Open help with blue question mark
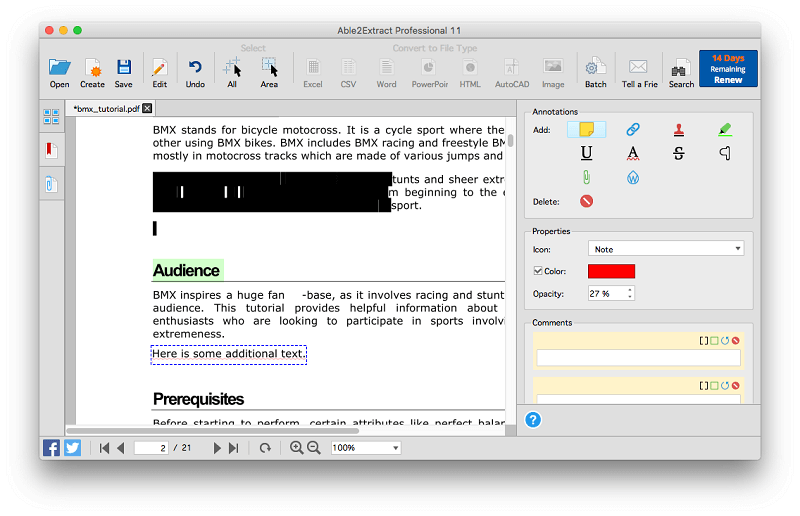Image resolution: width=800 pixels, height=516 pixels. pos(533,420)
